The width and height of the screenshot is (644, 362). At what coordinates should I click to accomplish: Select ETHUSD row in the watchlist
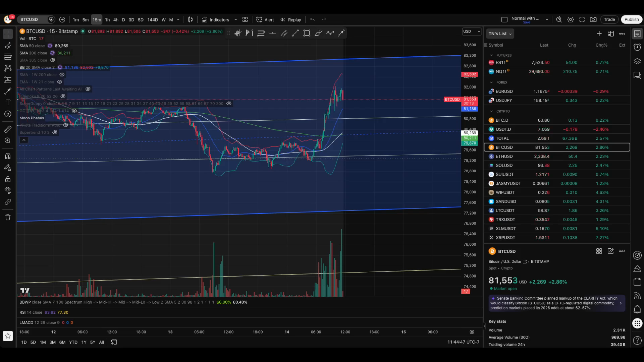(x=557, y=157)
